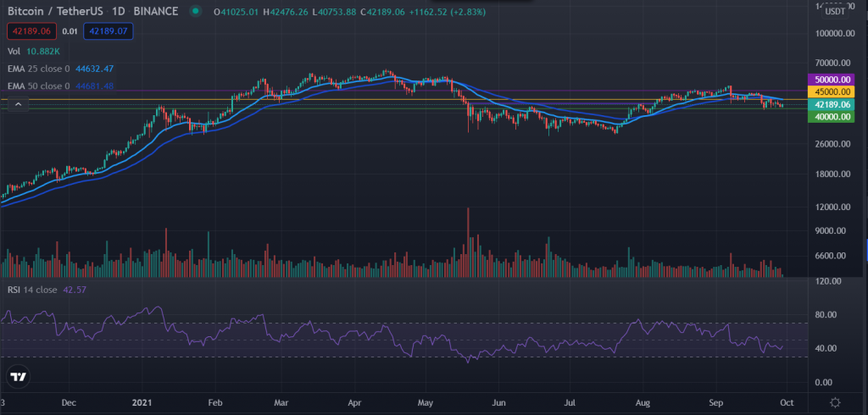Click the Jul label on time axis
Image resolution: width=868 pixels, height=415 pixels.
(570, 402)
